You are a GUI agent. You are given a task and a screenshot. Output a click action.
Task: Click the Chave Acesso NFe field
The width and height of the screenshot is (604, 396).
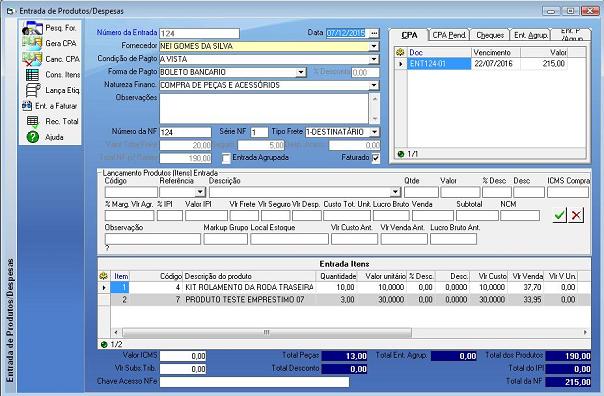[254, 382]
